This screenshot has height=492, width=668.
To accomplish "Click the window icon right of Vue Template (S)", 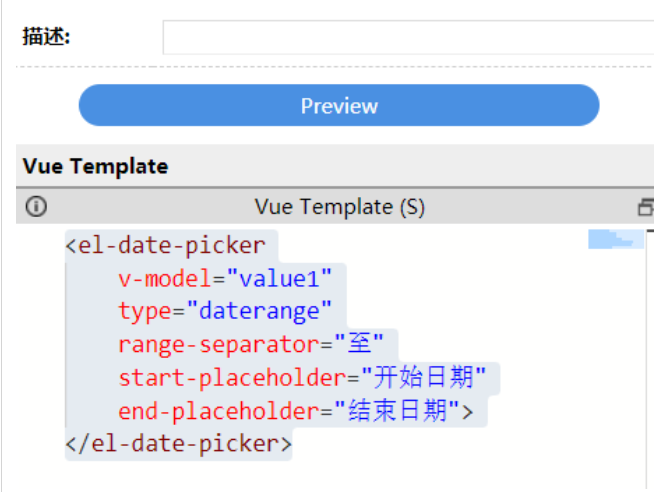I will (645, 207).
